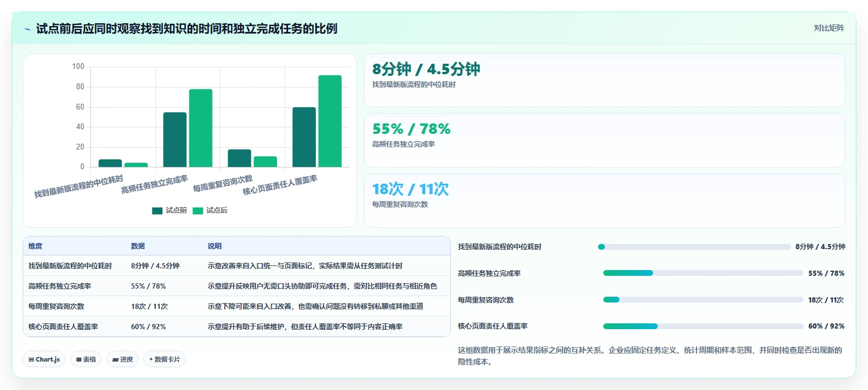
Task: Click the 数据卡片 tag pill
Action: point(165,359)
